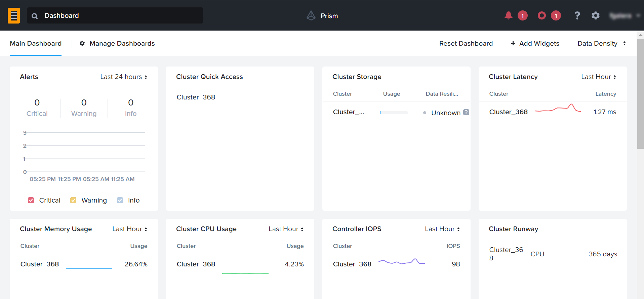This screenshot has width=644, height=299.
Task: Open Manage Dashboards
Action: point(117,43)
